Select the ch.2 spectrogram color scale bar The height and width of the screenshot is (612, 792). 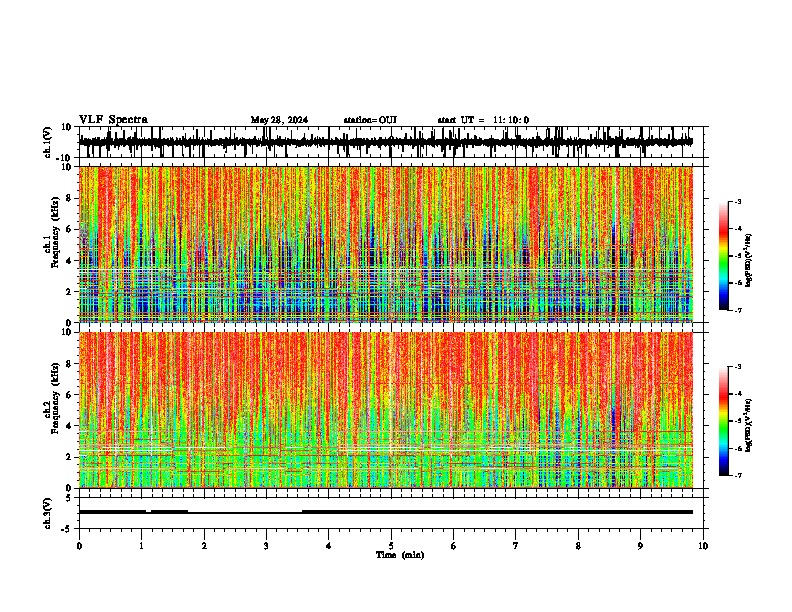pyautogui.click(x=724, y=421)
